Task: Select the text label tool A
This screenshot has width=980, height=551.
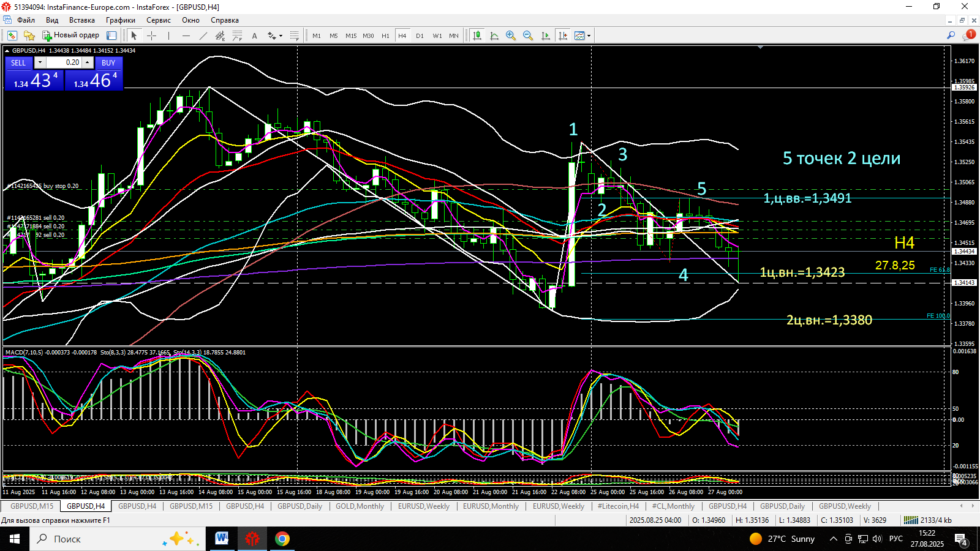Action: pos(254,36)
